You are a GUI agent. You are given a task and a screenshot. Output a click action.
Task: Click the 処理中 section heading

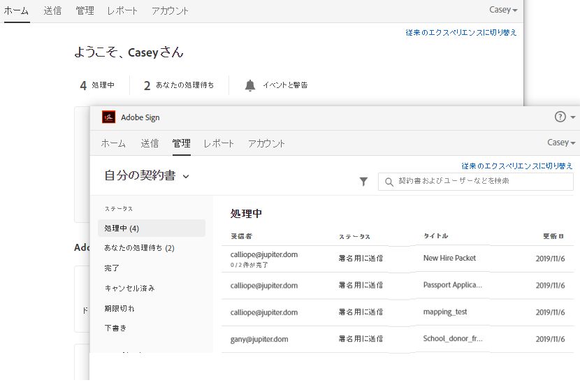pyautogui.click(x=246, y=213)
